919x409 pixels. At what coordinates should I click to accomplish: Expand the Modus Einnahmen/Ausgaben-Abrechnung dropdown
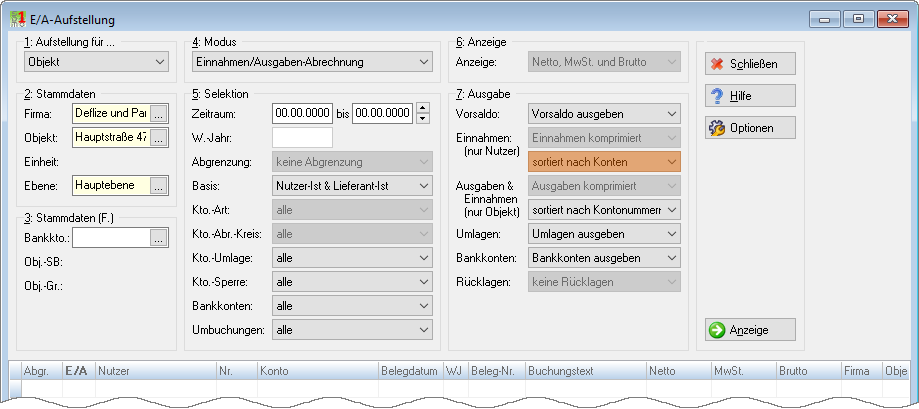click(312, 62)
